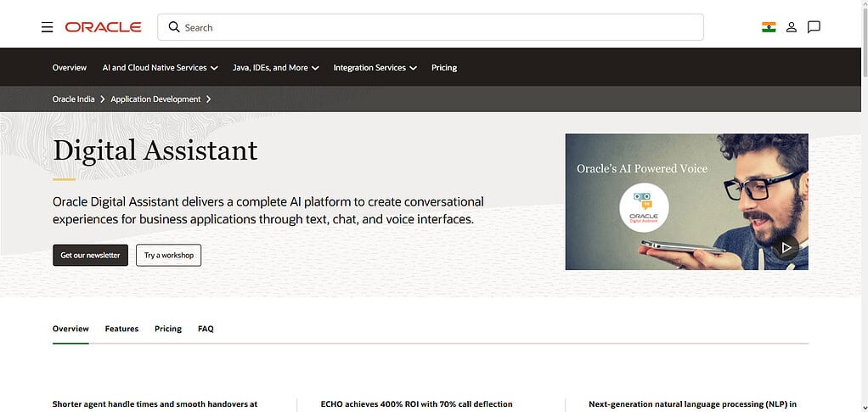The height and width of the screenshot is (412, 868).
Task: Open the user account icon
Action: pos(791,27)
